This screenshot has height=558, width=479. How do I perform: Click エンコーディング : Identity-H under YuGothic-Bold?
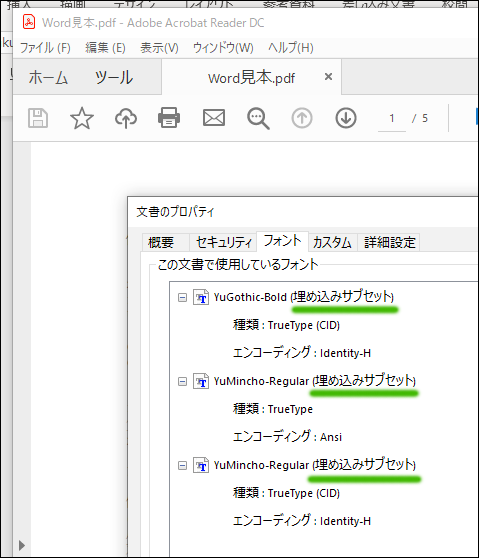point(302,353)
